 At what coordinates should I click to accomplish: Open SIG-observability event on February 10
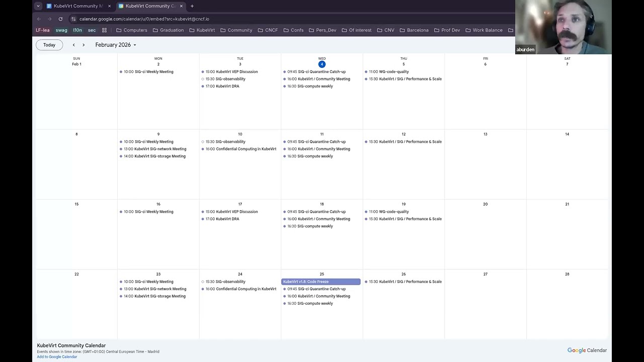click(x=223, y=142)
